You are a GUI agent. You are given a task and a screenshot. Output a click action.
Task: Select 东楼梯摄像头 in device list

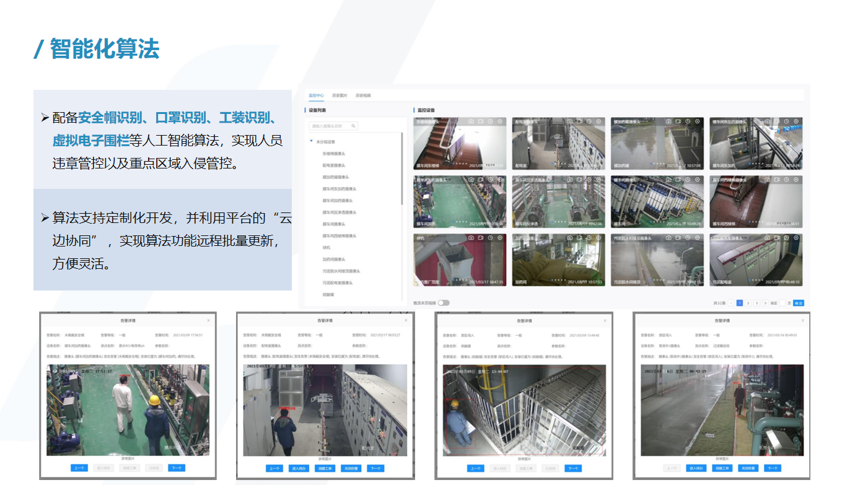(x=335, y=153)
